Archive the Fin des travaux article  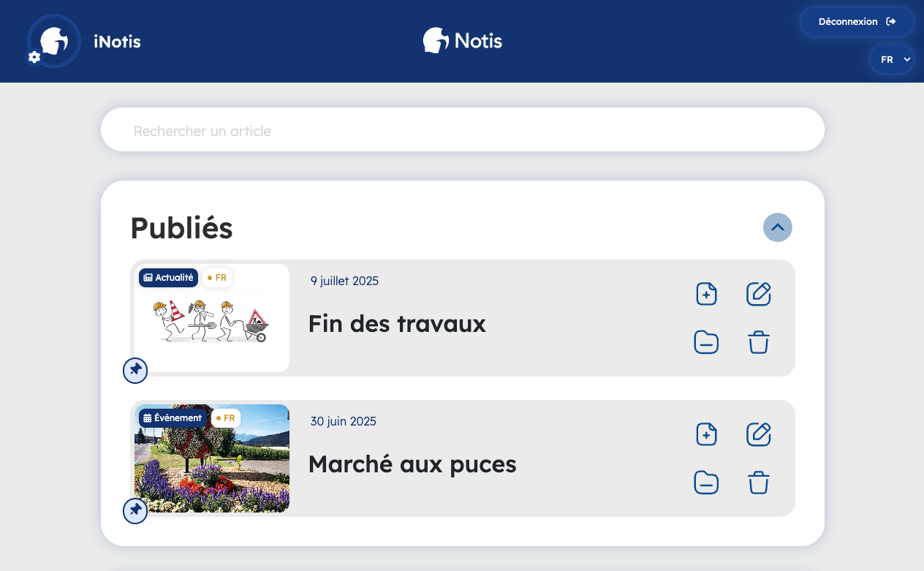pyautogui.click(x=706, y=342)
